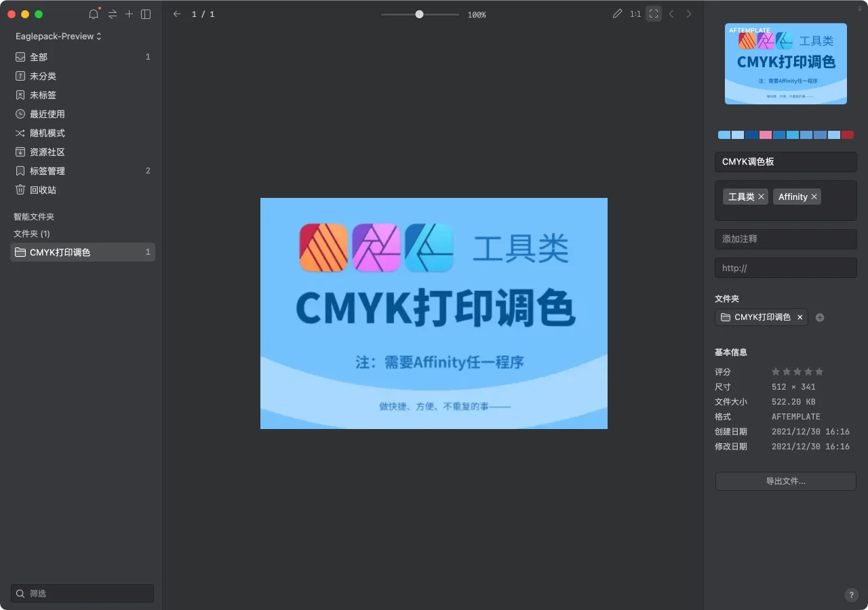Set rating to five stars
This screenshot has width=868, height=610.
(x=819, y=371)
